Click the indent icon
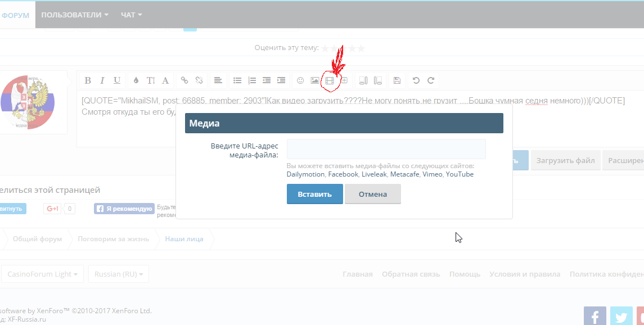Image resolution: width=644 pixels, height=325 pixels. pyautogui.click(x=281, y=80)
